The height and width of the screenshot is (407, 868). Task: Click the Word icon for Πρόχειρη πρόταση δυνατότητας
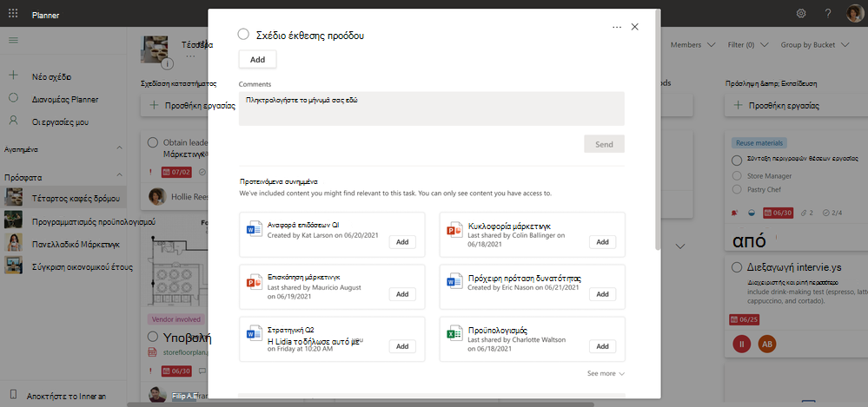tap(454, 280)
